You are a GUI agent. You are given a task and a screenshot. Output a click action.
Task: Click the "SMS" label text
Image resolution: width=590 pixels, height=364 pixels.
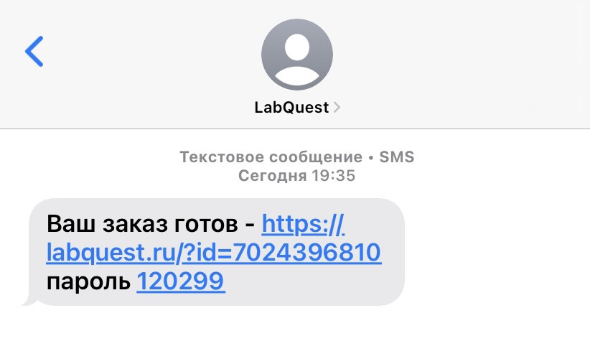(x=397, y=157)
